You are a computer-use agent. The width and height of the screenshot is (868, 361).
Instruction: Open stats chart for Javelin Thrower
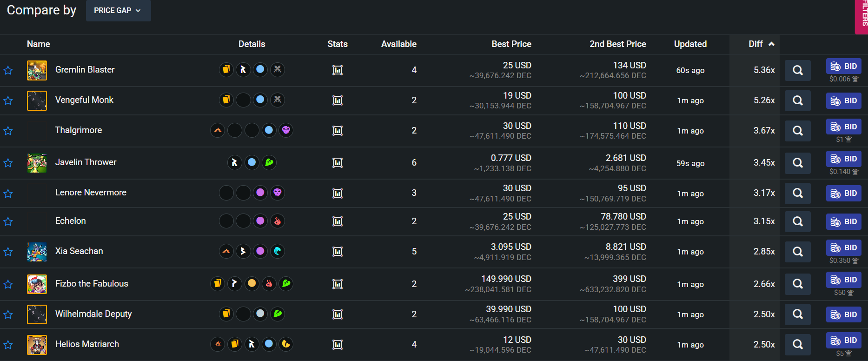(338, 163)
